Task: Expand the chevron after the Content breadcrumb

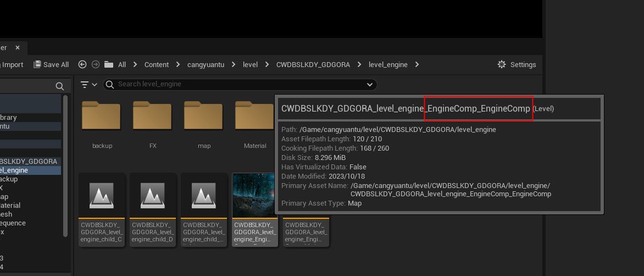Action: click(x=178, y=64)
